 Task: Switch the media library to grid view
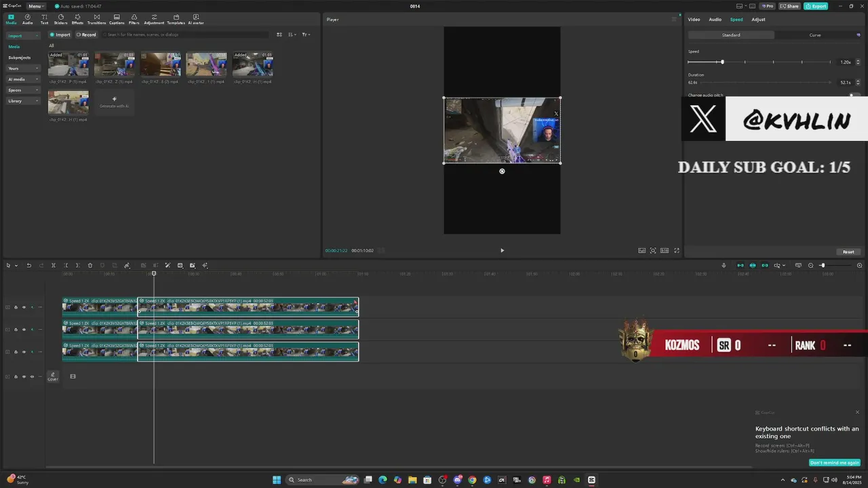(279, 35)
